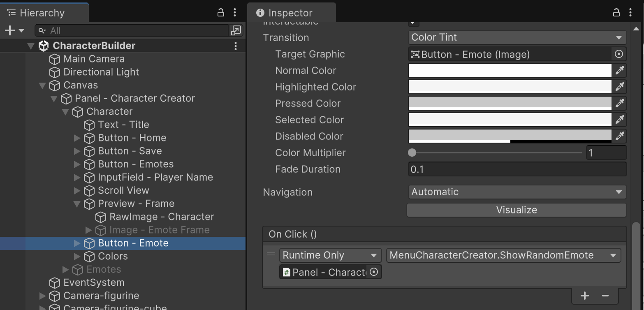Open object picker for Target Graphic
This screenshot has width=644, height=310.
click(x=619, y=54)
